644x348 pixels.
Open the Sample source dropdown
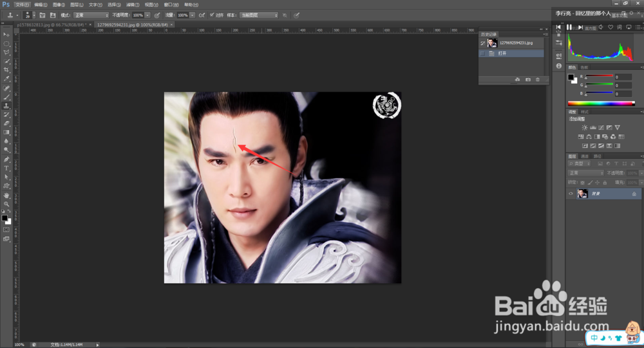(259, 15)
